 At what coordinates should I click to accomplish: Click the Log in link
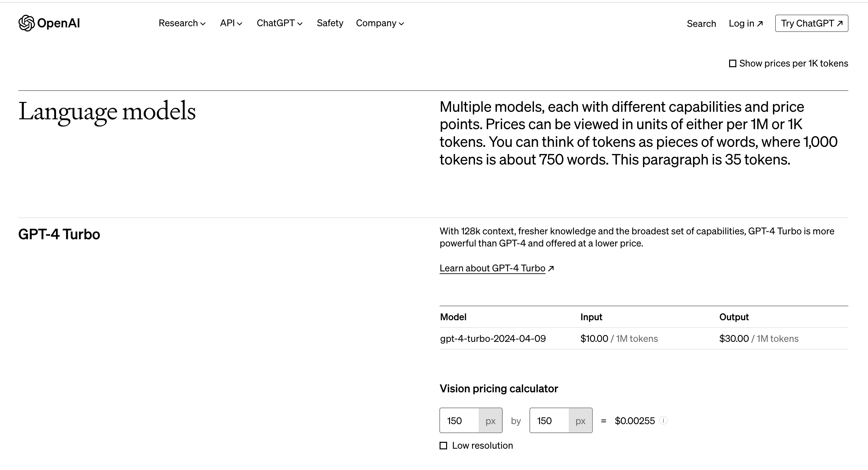[746, 24]
